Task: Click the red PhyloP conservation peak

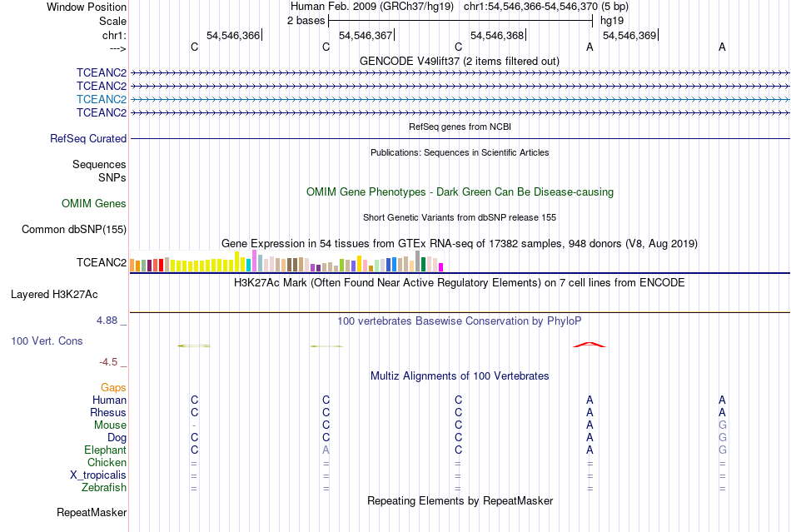Action: pyautogui.click(x=590, y=345)
